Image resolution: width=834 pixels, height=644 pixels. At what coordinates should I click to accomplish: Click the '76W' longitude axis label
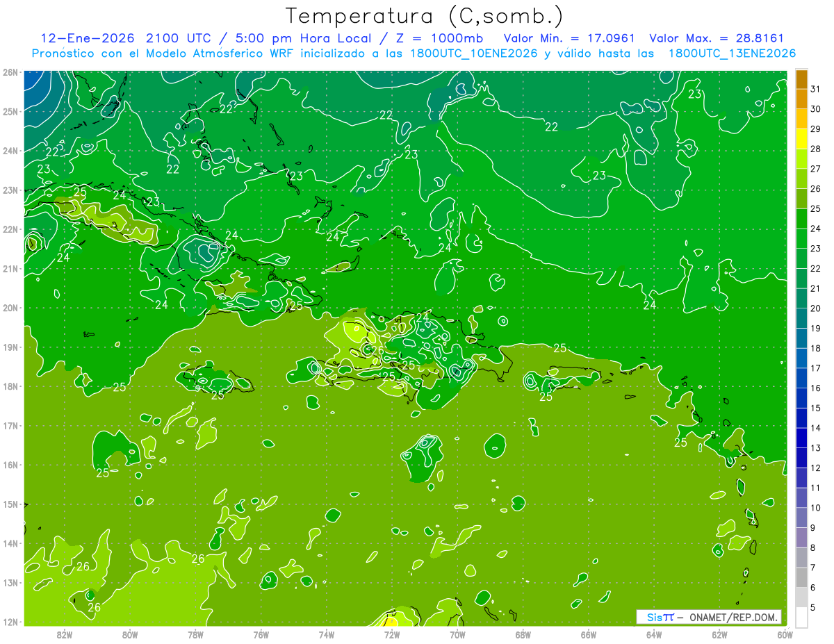[x=261, y=634]
